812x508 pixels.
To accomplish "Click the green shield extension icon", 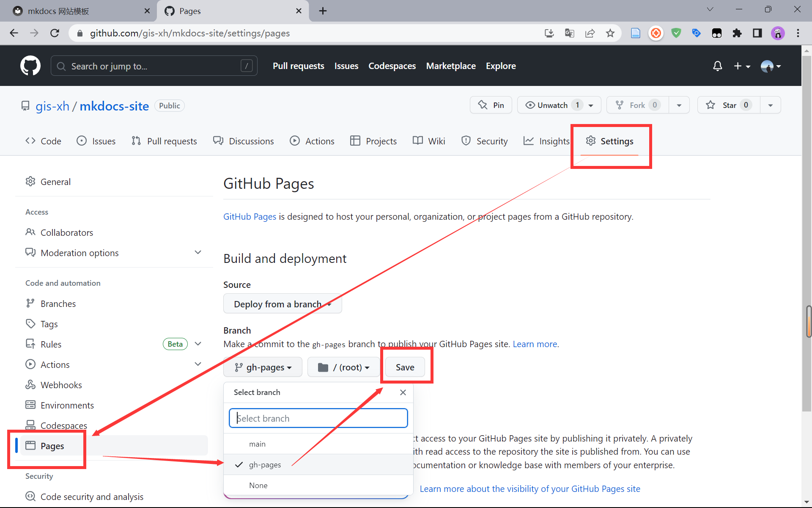I will (676, 33).
